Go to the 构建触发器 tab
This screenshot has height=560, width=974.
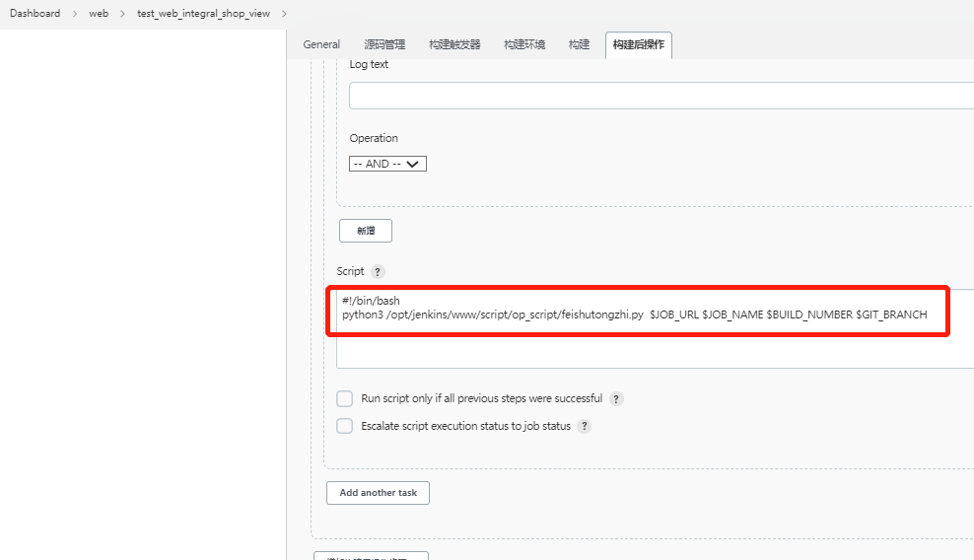point(454,44)
